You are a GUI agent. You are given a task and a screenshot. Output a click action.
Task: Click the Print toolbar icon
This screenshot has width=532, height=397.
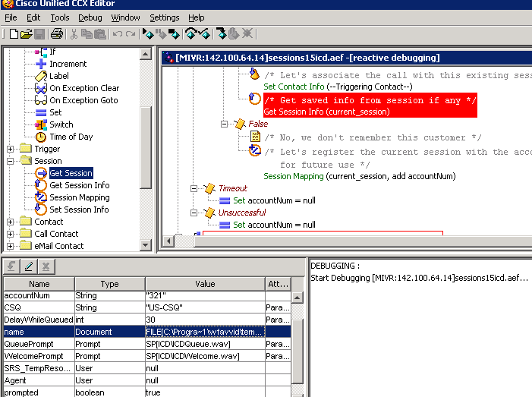pyautogui.click(x=57, y=34)
